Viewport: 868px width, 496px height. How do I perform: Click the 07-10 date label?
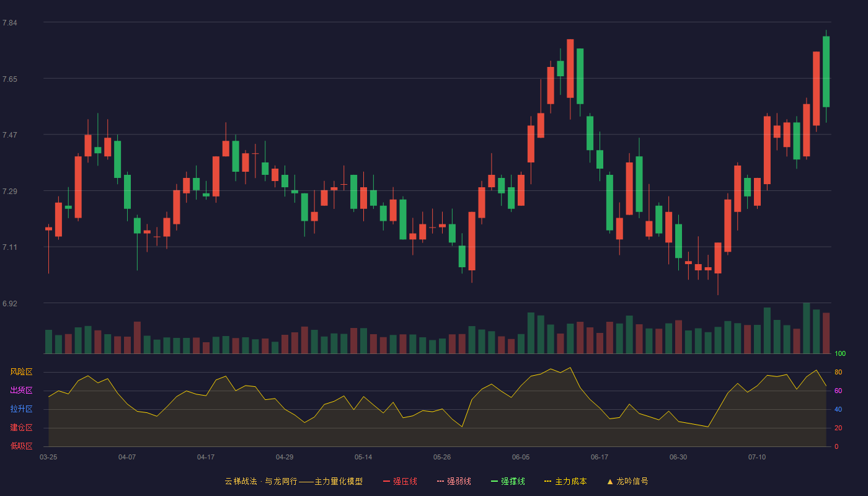click(757, 457)
